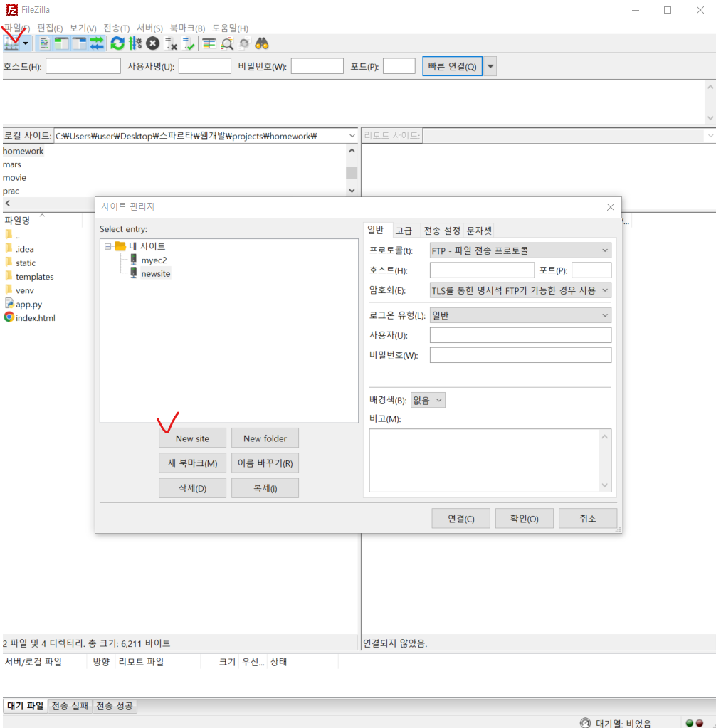The height and width of the screenshot is (728, 716).
Task: Toggle synchronized browsing icon
Action: pyautogui.click(x=244, y=43)
